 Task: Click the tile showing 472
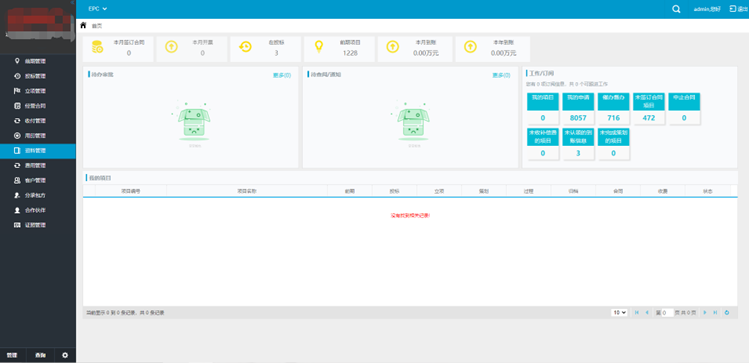point(649,109)
